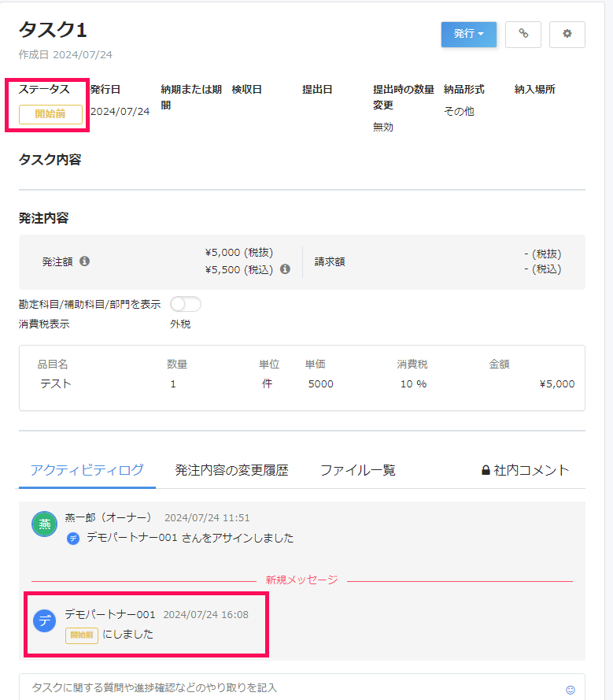Click small デ icon before デモパートナー001 さんをアサインしました
This screenshot has width=613, height=700.
tap(73, 539)
